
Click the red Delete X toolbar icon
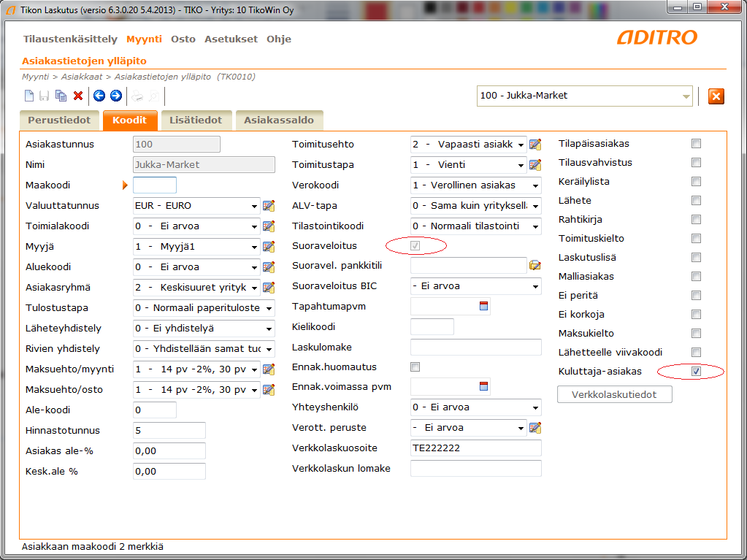78,96
